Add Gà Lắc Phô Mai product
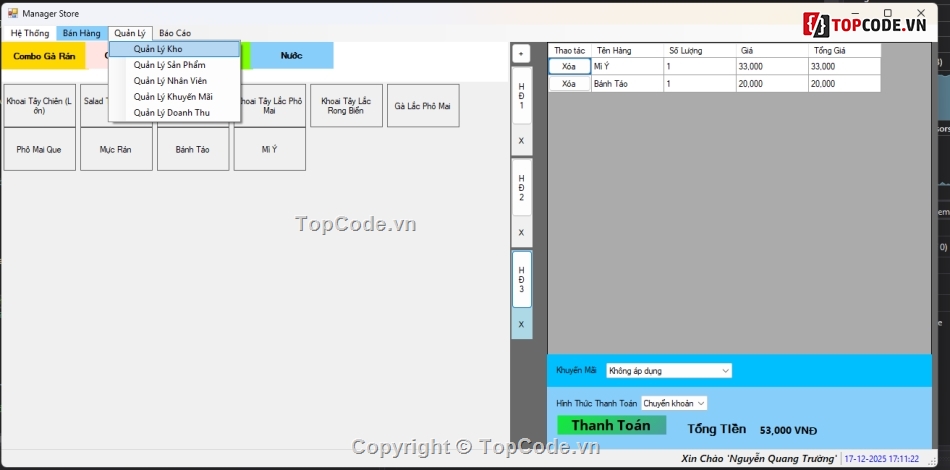Image resolution: width=950 pixels, height=470 pixels. (x=423, y=106)
